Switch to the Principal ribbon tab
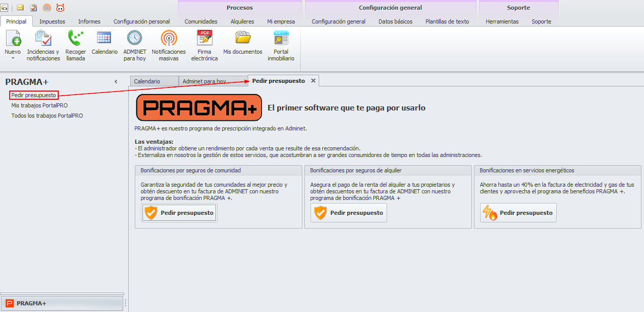 tap(16, 21)
